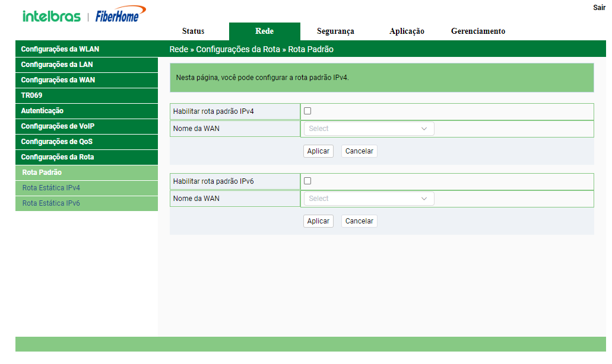Click the 'Habilitar rota padrão IPv4' label
The width and height of the screenshot is (612, 364).
(214, 111)
